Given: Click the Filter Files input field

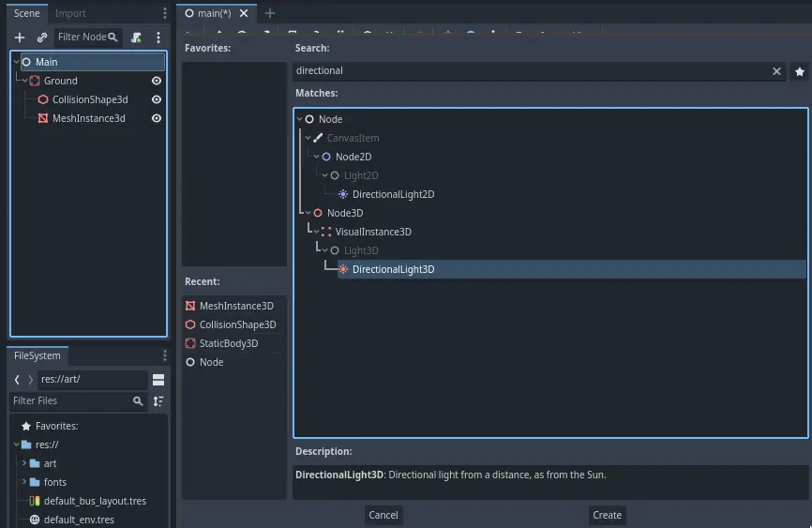Looking at the screenshot, I should click(x=70, y=401).
